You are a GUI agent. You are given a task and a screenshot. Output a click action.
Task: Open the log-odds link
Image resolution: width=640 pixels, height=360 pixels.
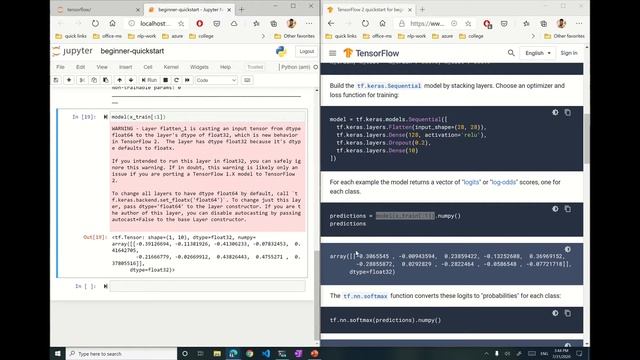coord(504,182)
